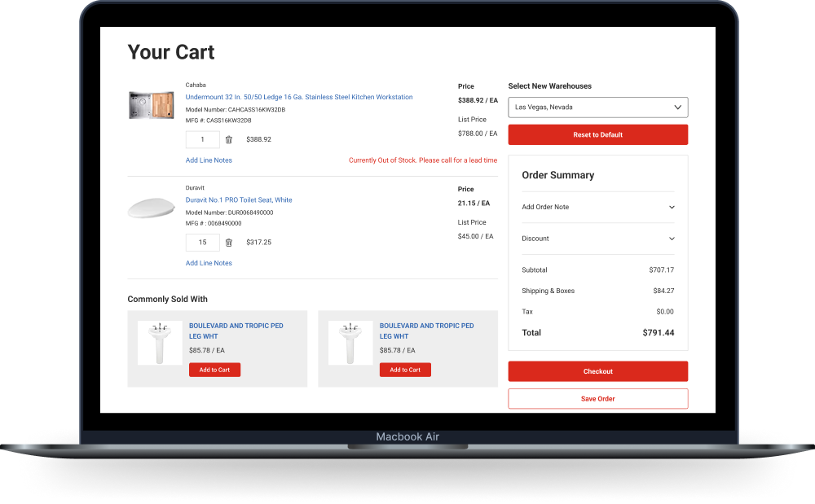Open the Select New Warehouses dropdown
815x504 pixels.
pyautogui.click(x=597, y=107)
